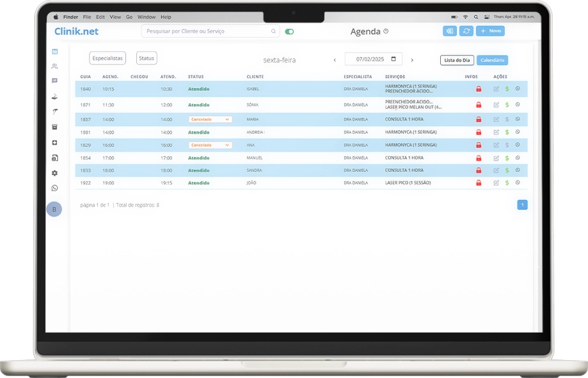The image size is (588, 378).
Task: Click the Excel export button
Action: coord(450,31)
